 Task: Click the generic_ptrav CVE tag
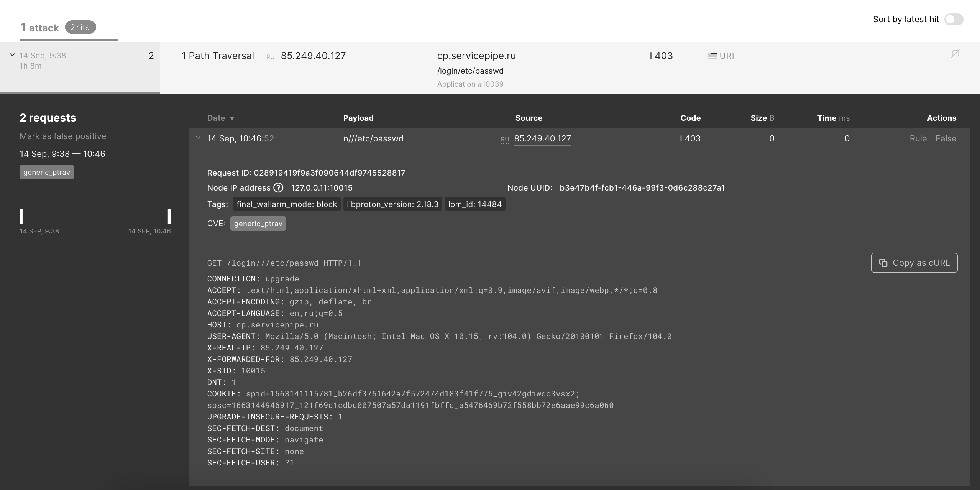click(258, 224)
